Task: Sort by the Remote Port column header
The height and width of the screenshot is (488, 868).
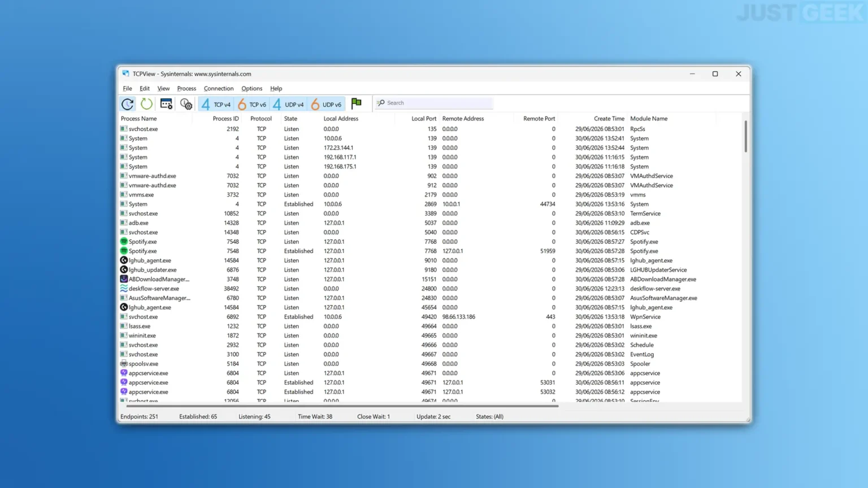Action: click(539, 119)
